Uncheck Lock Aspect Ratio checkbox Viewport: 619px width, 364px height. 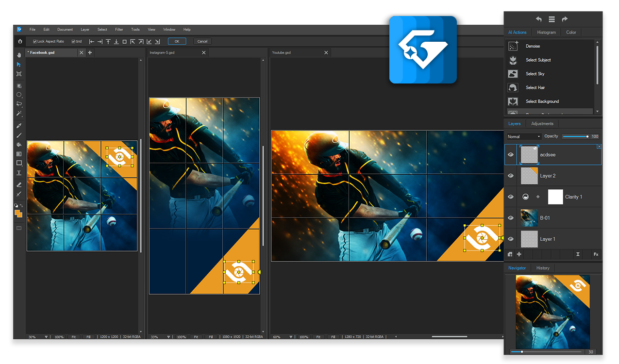pyautogui.click(x=34, y=42)
